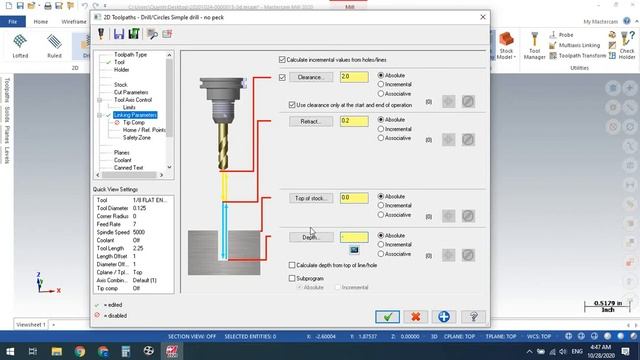640x360 pixels.
Task: Open Toolpath Transform utility
Action: click(578, 56)
